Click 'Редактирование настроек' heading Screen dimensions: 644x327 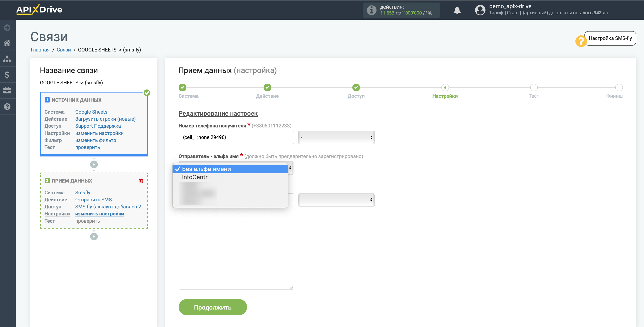point(218,113)
